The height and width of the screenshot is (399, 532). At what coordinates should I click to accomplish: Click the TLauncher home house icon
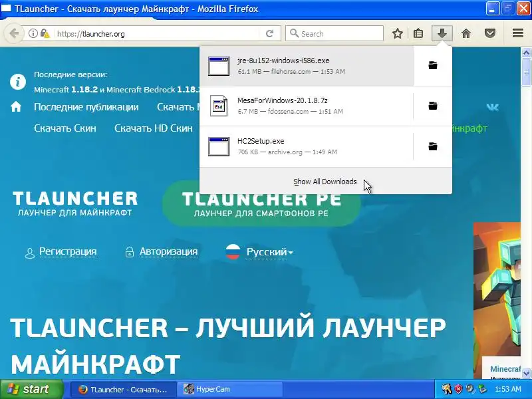click(x=15, y=107)
